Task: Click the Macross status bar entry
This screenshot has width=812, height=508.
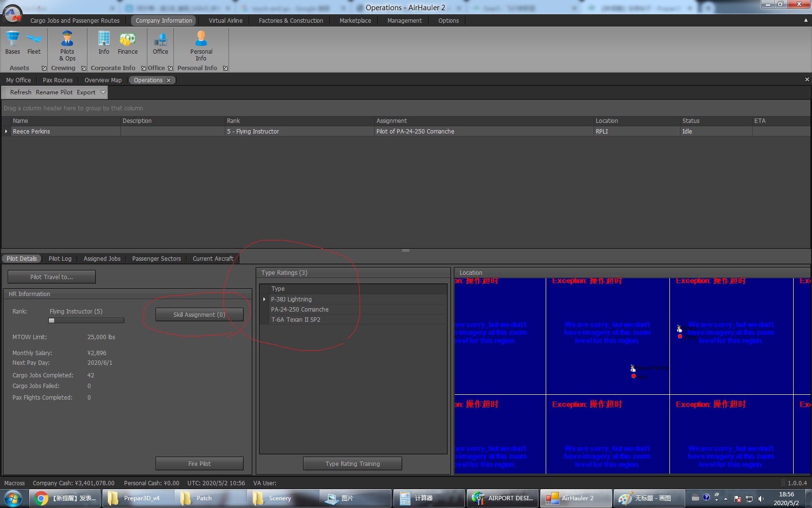Action: [x=14, y=483]
